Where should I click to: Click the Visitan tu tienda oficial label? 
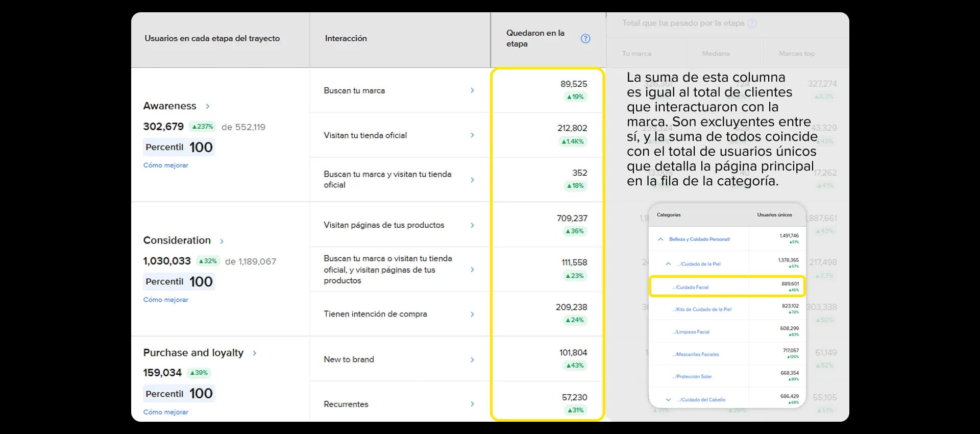[x=365, y=135]
